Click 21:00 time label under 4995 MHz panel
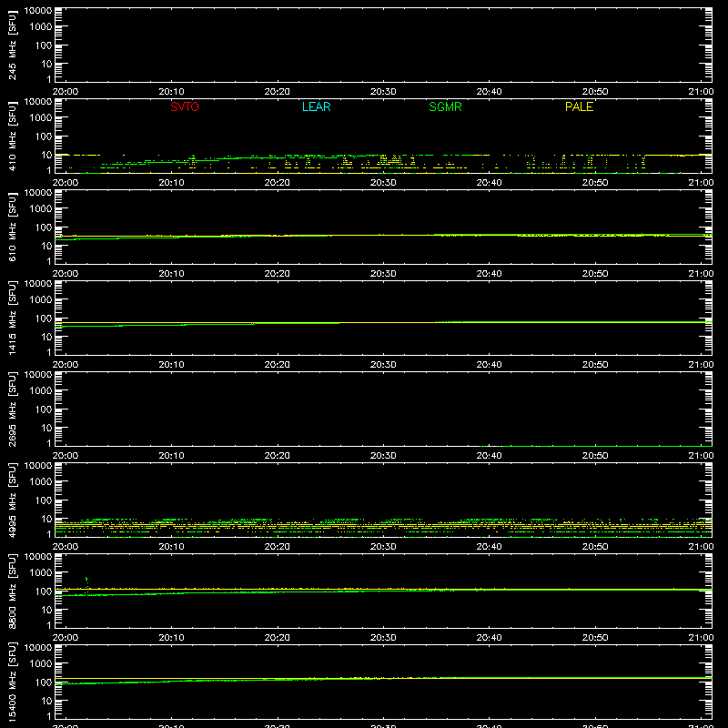Viewport: 728px width, 728px height. pyautogui.click(x=701, y=547)
